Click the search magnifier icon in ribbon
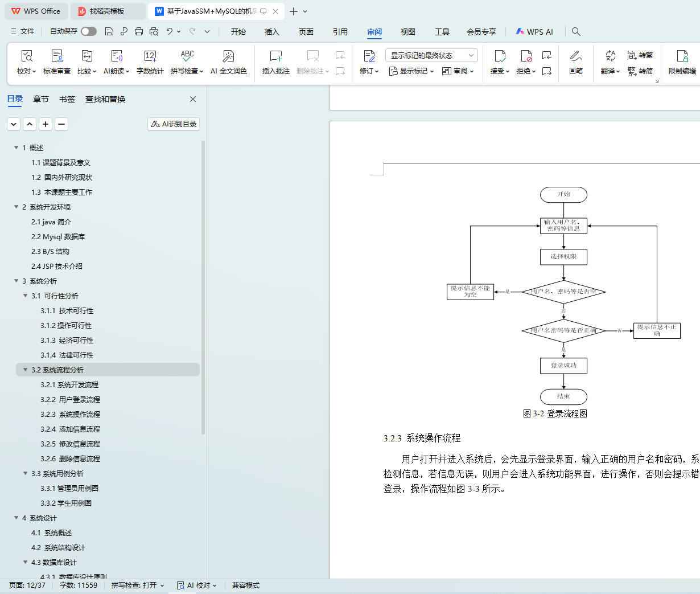The image size is (700, 594). click(576, 32)
